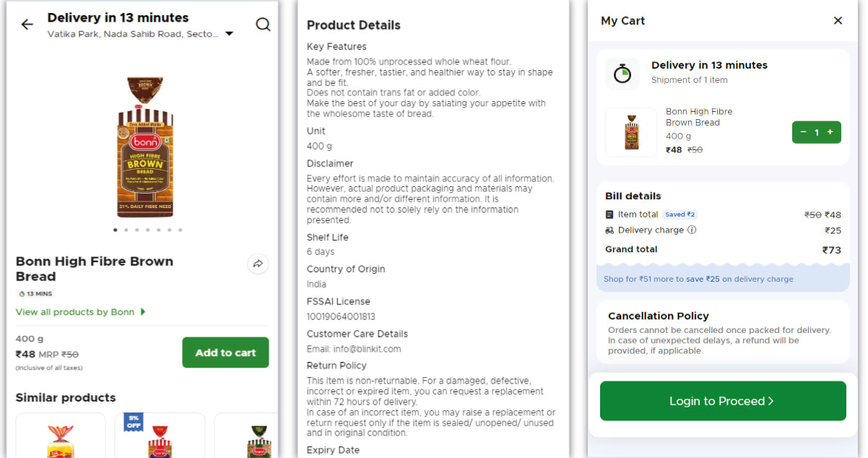Image resolution: width=868 pixels, height=458 pixels.
Task: Click the item total receipt icon
Action: pyautogui.click(x=609, y=215)
